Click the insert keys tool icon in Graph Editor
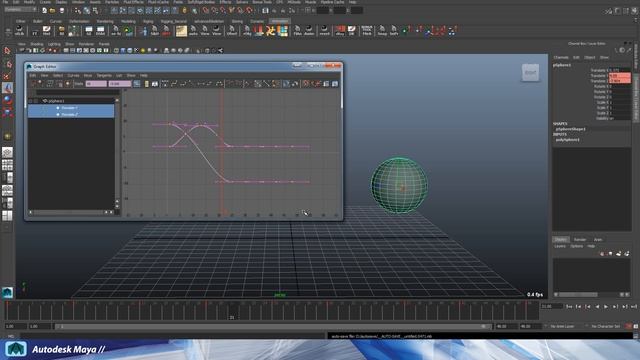This screenshot has width=640, height=360. (x=41, y=84)
